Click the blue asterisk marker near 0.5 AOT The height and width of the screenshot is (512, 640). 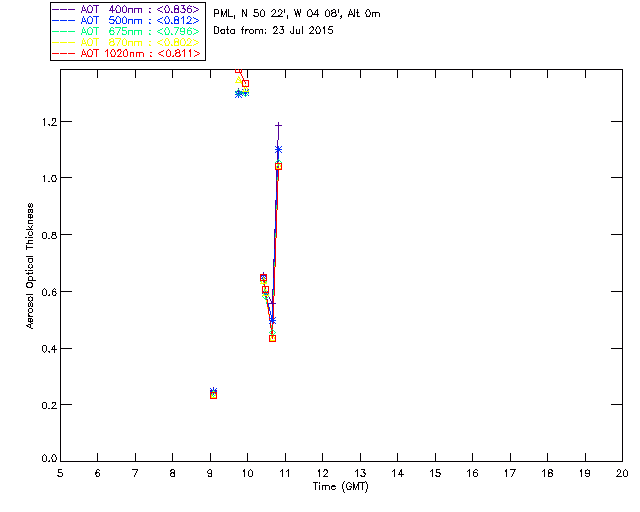coord(272,321)
